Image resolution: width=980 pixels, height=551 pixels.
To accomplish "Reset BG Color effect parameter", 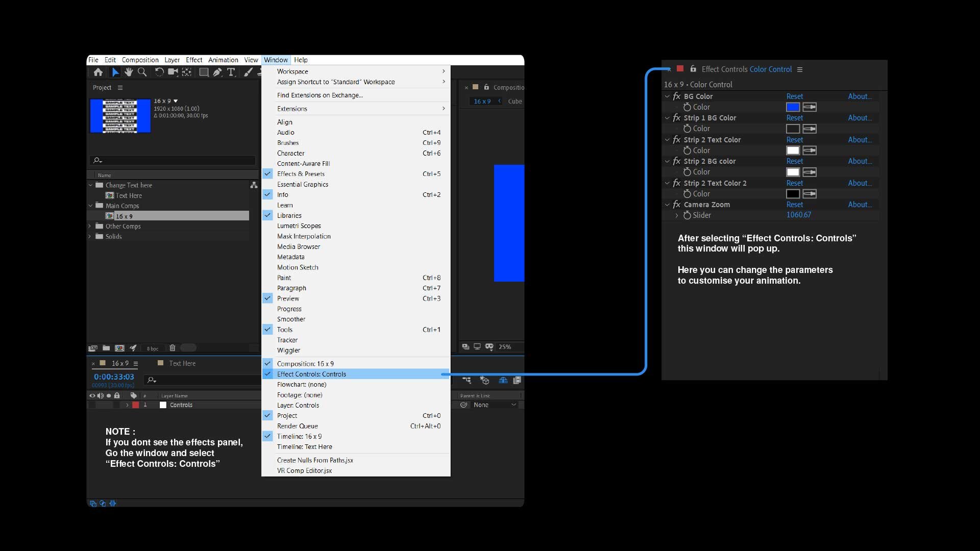I will click(794, 96).
